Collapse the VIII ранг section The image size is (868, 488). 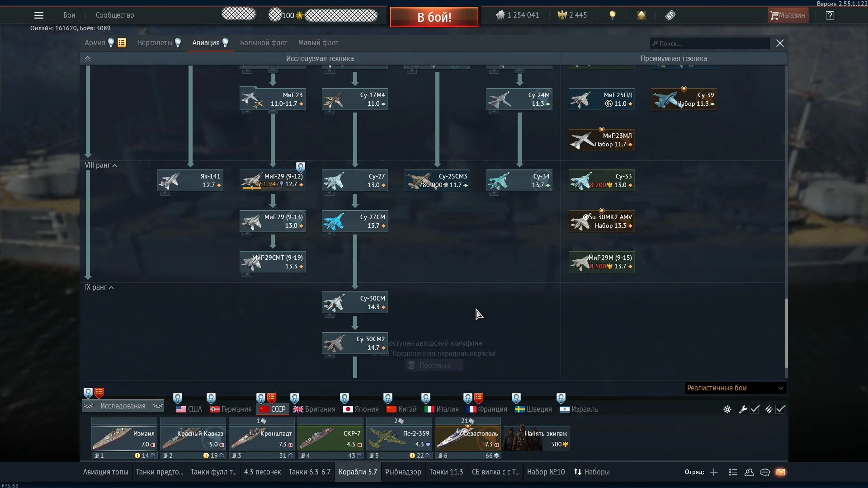click(101, 165)
